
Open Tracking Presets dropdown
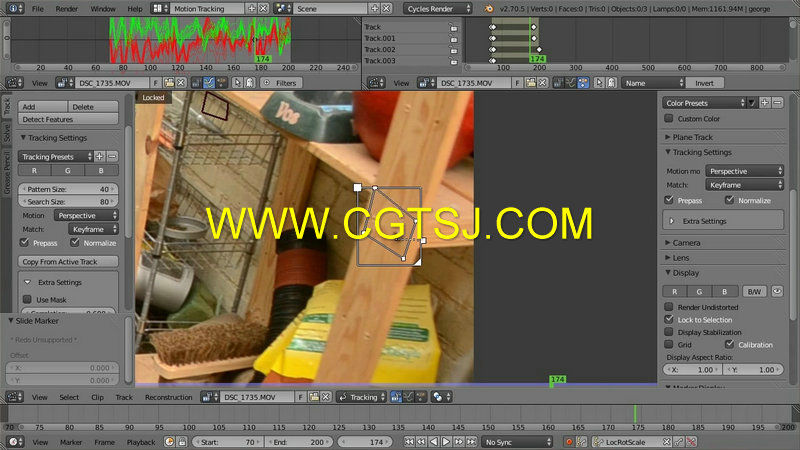coord(56,157)
